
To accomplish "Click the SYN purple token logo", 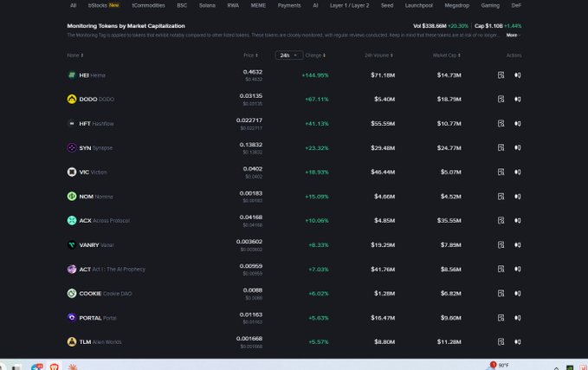I will 72,147.
